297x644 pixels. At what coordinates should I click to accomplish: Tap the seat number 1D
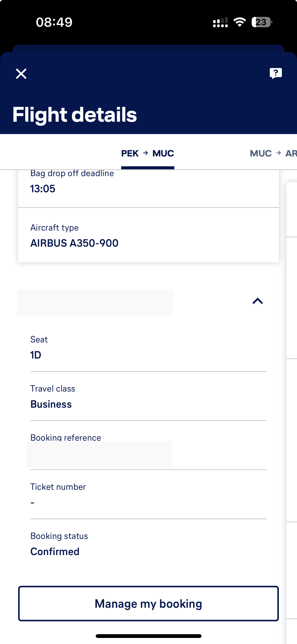(36, 355)
